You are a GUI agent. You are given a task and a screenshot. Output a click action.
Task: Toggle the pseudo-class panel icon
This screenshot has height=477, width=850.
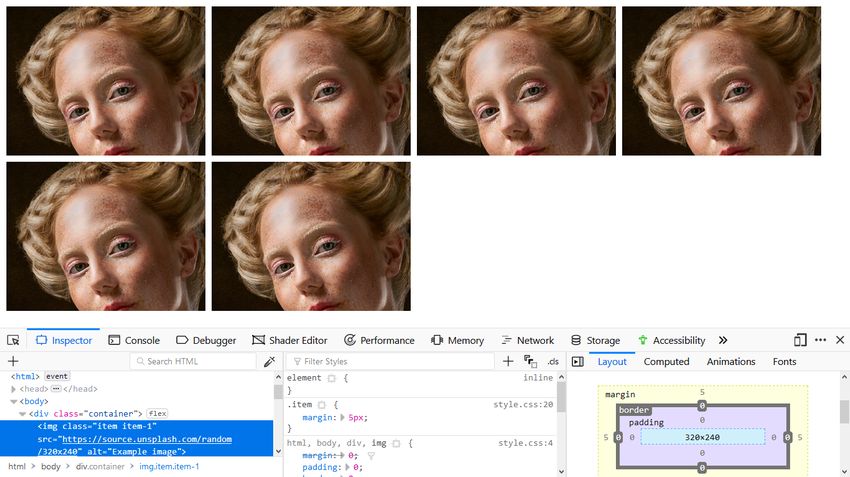tap(530, 362)
